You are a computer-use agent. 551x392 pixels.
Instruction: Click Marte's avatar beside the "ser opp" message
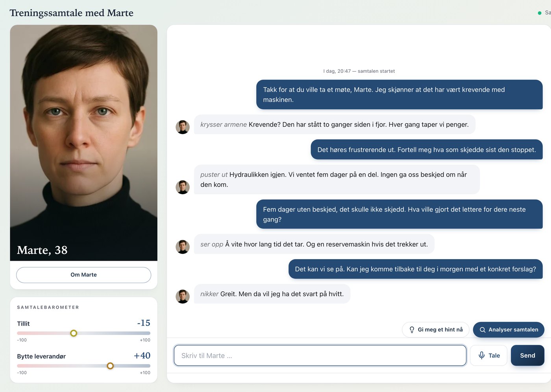coord(183,247)
